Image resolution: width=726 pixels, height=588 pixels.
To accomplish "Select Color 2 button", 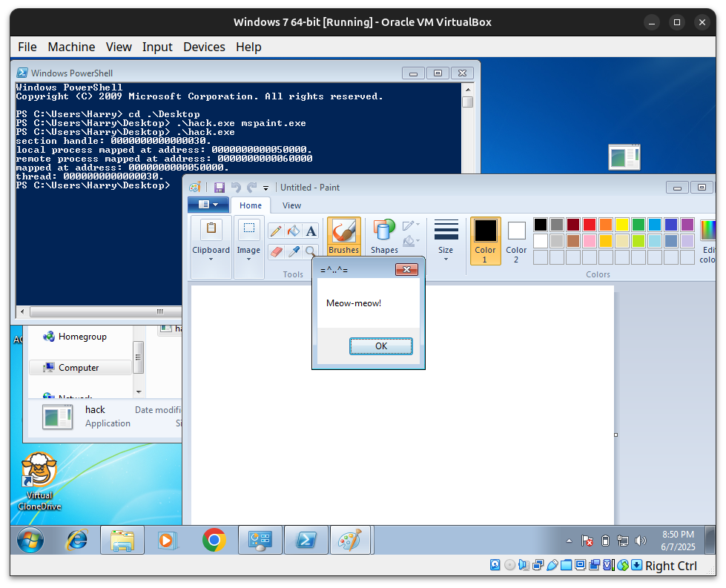I will coord(516,241).
